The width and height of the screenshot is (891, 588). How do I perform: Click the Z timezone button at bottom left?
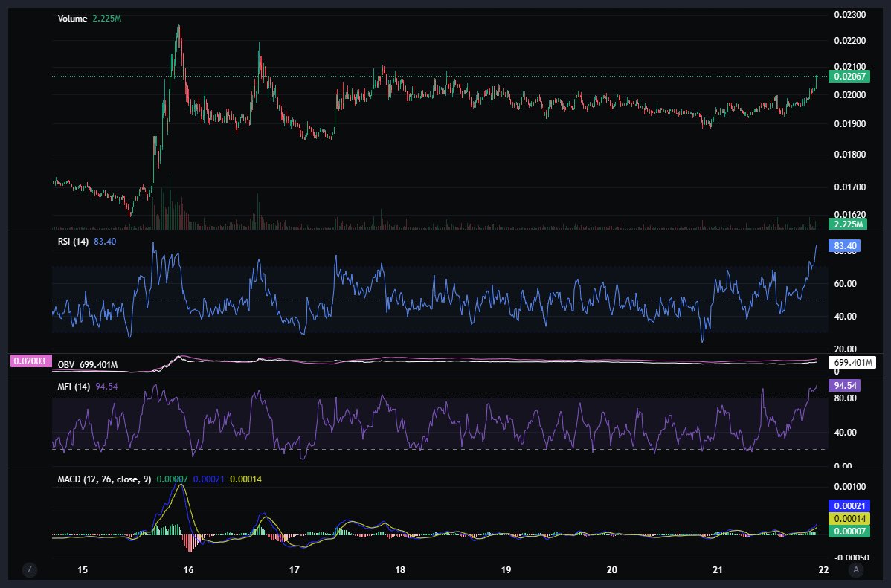tap(30, 569)
